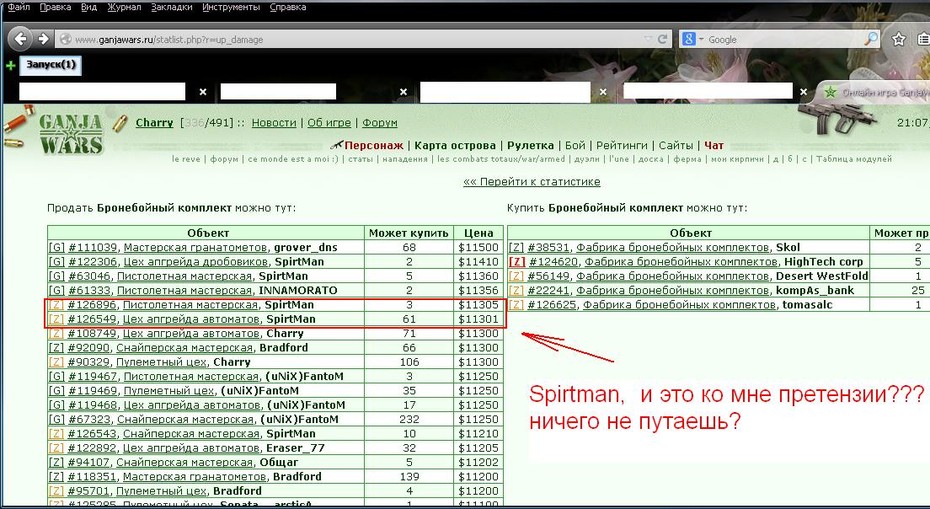Click the [Z] sector marker for #126549
930x509 pixels.
(56, 319)
